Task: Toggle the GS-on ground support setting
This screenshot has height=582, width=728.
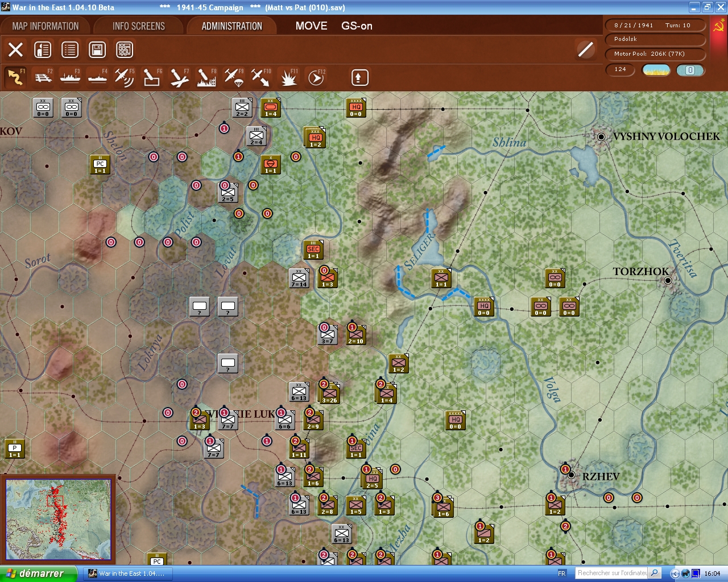Action: click(357, 26)
